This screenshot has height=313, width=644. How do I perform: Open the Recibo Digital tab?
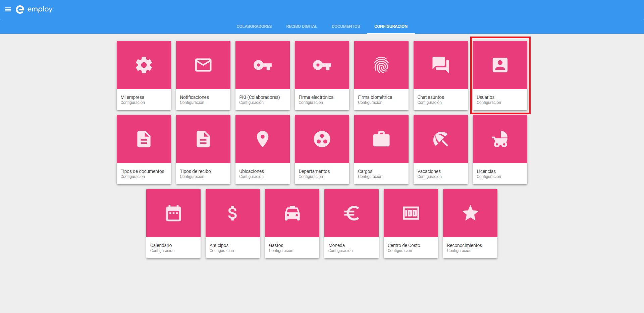302,26
